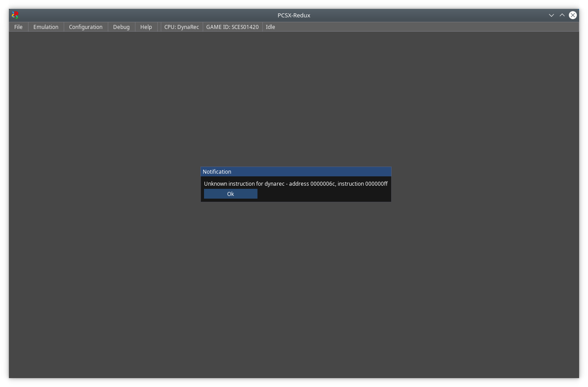Select the GAME ID: SCES01420 status item
Screen dimensions: 588x387
232,27
